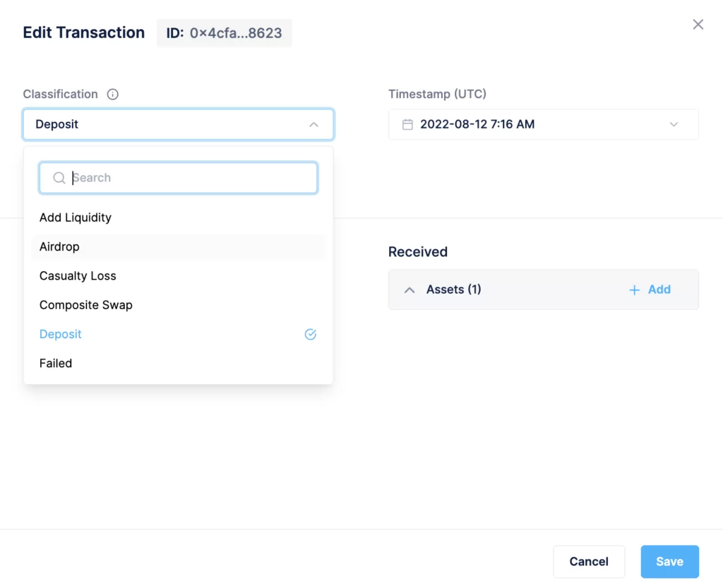Screen dimensions: 723x588
Task: Click the transaction ID 0x4cfa...8623
Action: pos(224,33)
